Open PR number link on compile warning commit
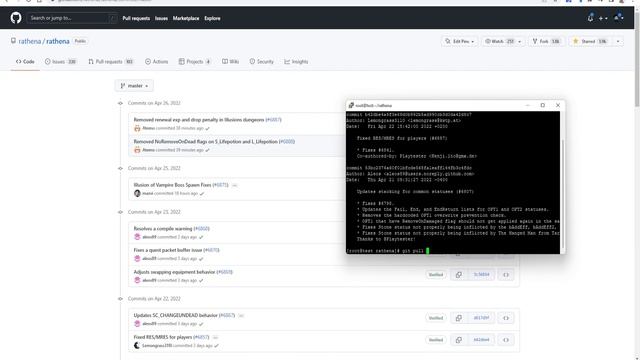640x360 pixels. [x=202, y=229]
